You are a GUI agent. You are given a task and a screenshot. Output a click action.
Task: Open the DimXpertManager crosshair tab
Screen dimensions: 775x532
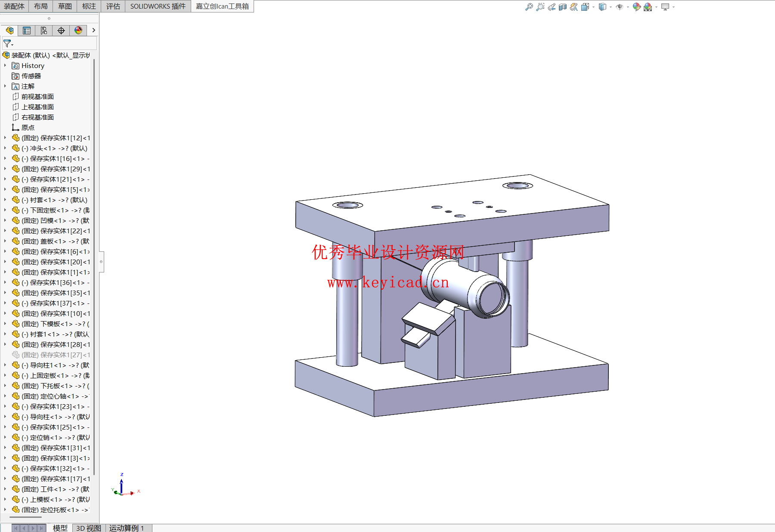coord(61,30)
